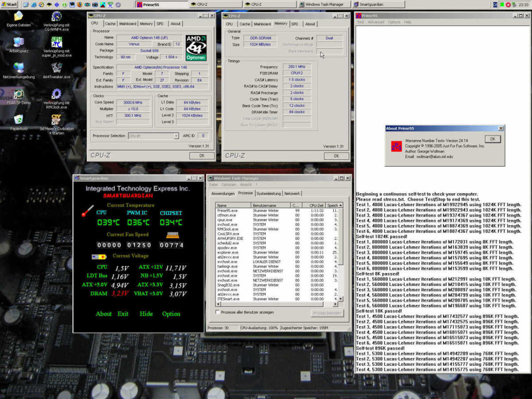Click the red circle system tray icon

[508, 4]
